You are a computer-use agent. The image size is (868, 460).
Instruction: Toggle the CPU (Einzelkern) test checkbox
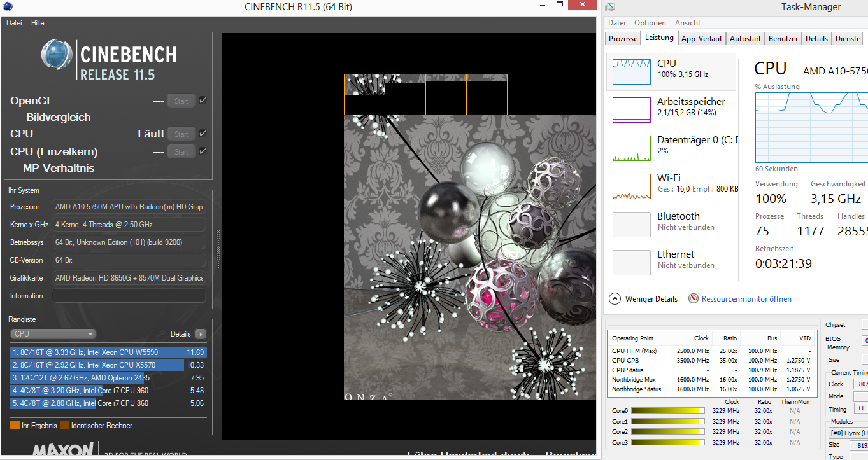tap(203, 151)
